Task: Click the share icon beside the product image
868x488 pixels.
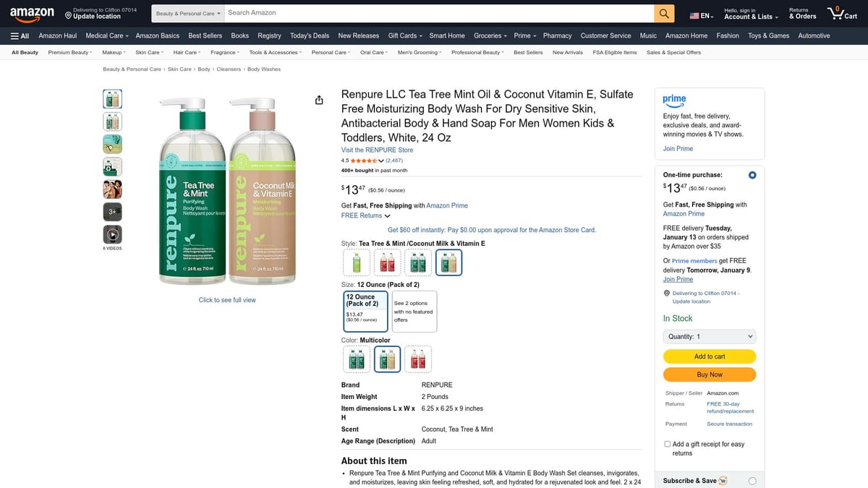Action: 319,100
